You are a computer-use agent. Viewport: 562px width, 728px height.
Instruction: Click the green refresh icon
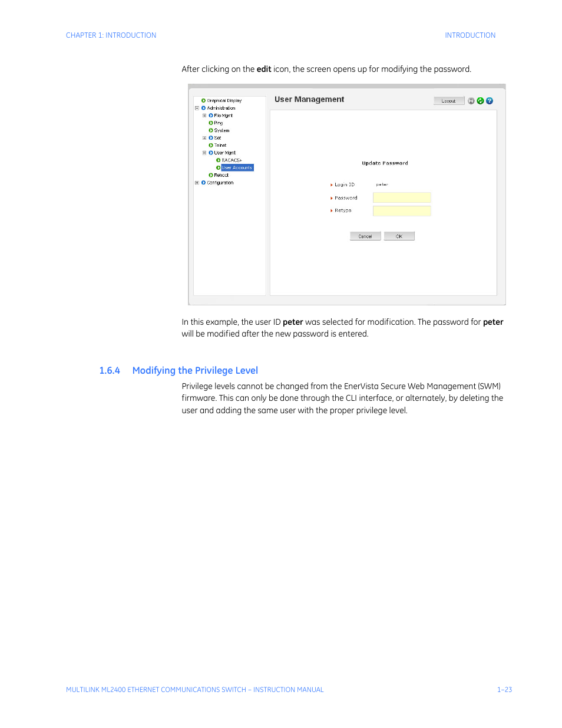tap(480, 101)
